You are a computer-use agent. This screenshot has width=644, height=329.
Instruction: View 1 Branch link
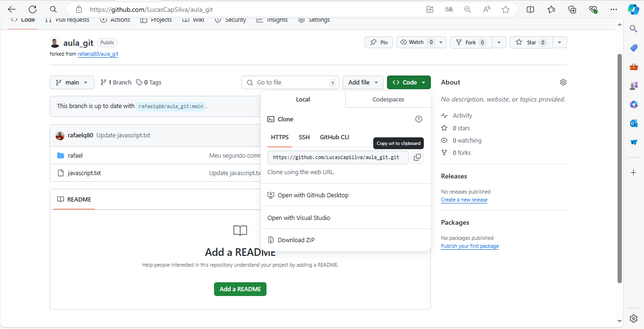116,82
